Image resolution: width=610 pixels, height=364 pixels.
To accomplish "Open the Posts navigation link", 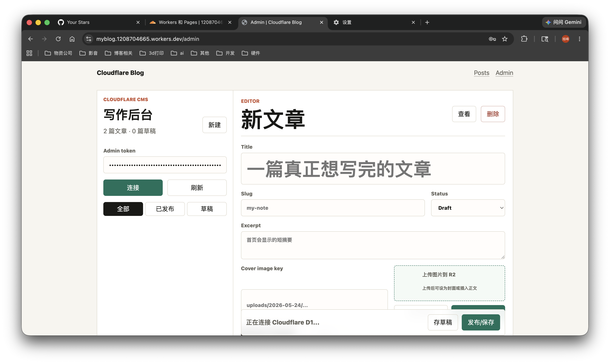I will click(x=481, y=73).
